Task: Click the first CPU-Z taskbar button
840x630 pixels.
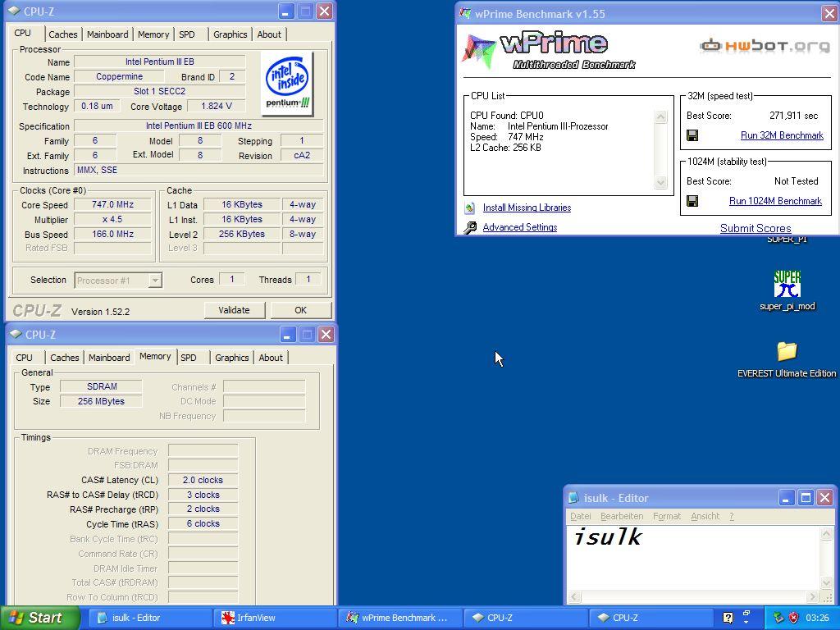Action: (526, 618)
